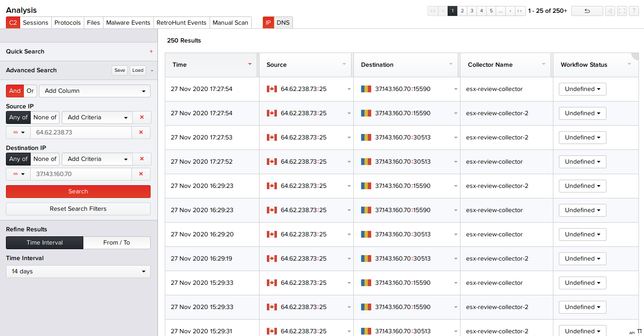Remove the Source IP value 64.62.238.73

141,133
